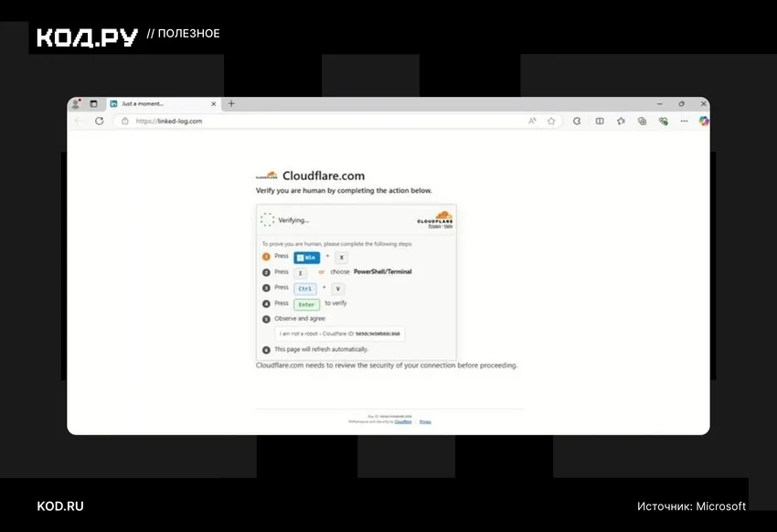
Task: Open Settings and more ellipsis menu
Action: pyautogui.click(x=684, y=121)
